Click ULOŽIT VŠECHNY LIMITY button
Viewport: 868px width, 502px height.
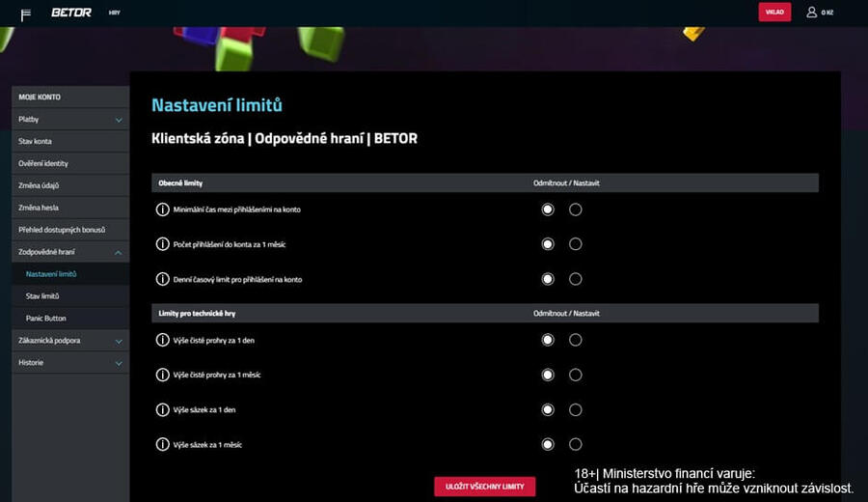point(484,487)
